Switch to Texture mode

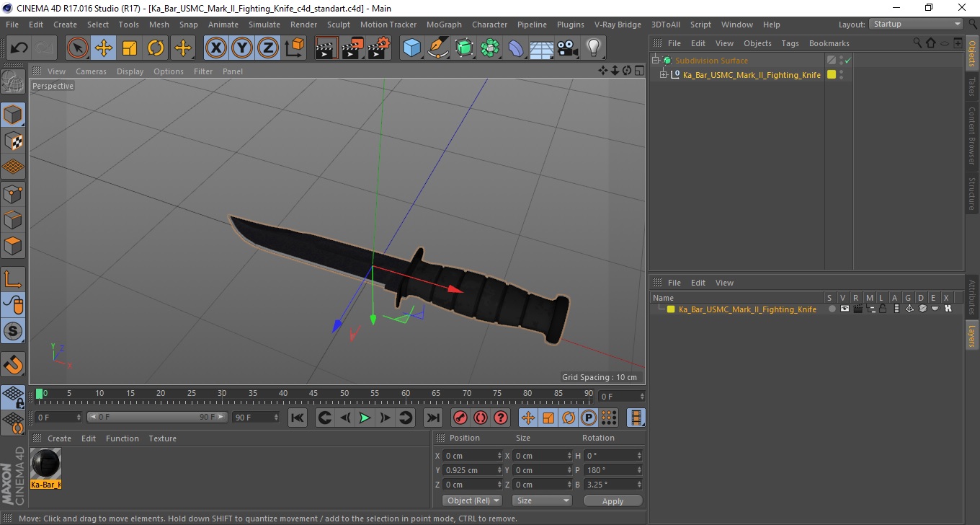point(13,141)
